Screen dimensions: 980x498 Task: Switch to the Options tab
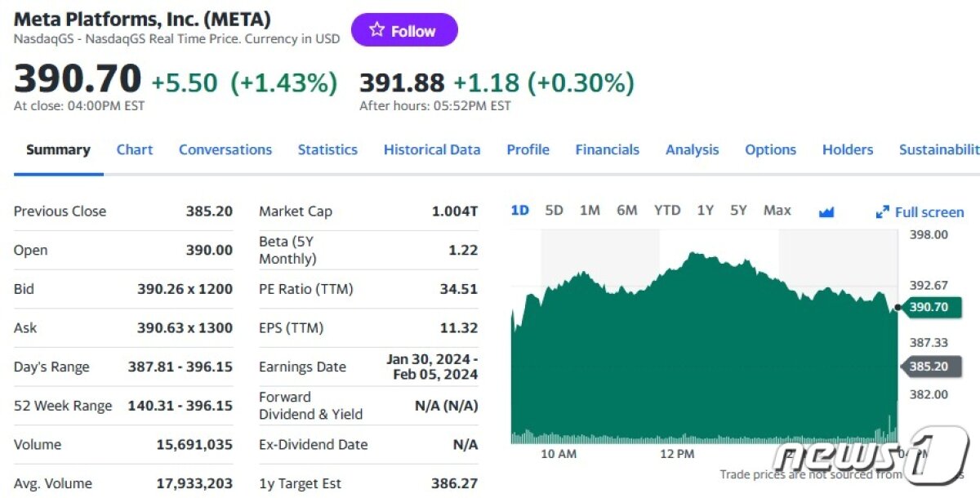(770, 149)
